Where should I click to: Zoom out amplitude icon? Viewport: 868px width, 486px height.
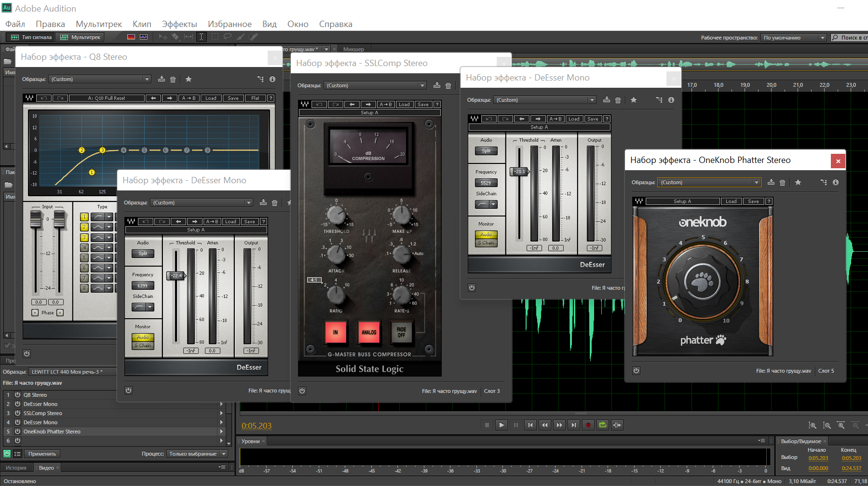[x=827, y=425]
